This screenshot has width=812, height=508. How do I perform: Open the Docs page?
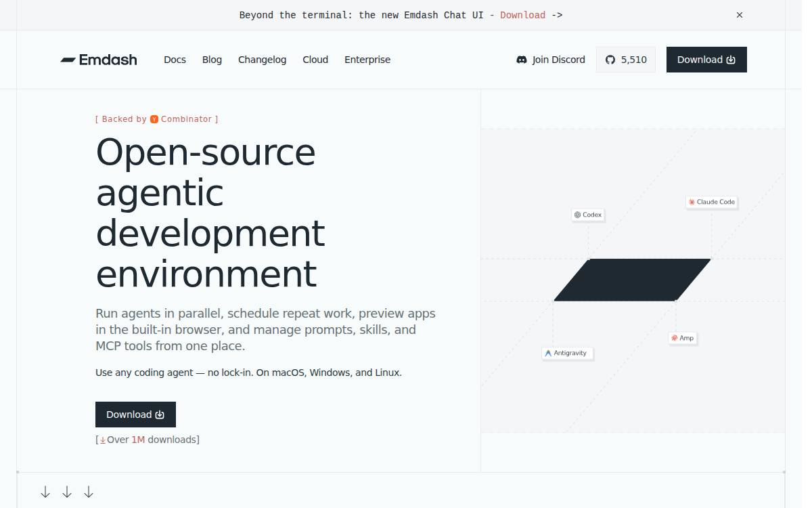(x=175, y=60)
